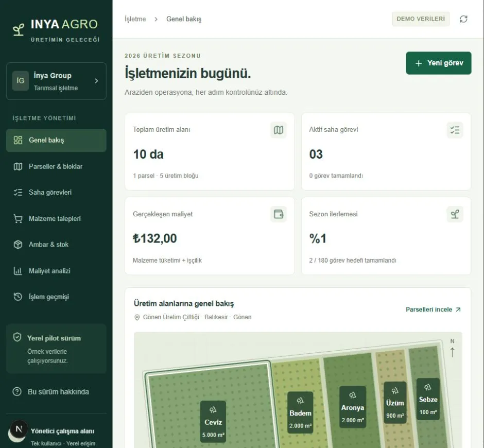Click the 10 da total area value
Image resolution: width=484 pixels, height=448 pixels.
click(x=148, y=154)
